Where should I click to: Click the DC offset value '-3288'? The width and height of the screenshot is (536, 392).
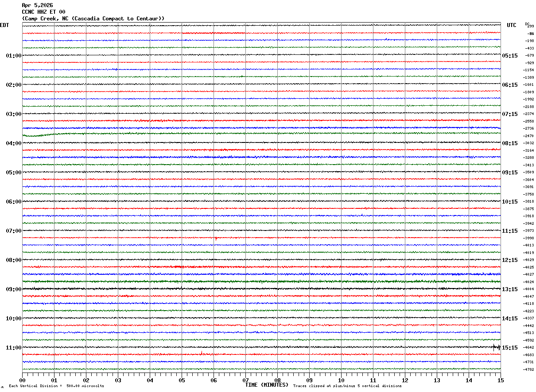[529, 158]
